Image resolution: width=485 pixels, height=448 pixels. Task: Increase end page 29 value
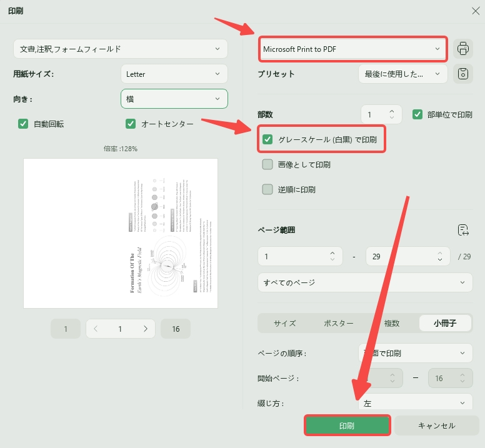pyautogui.click(x=439, y=253)
